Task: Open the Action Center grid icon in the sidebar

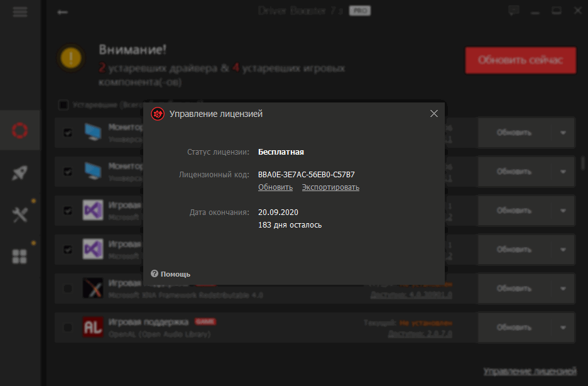Action: coord(20,256)
